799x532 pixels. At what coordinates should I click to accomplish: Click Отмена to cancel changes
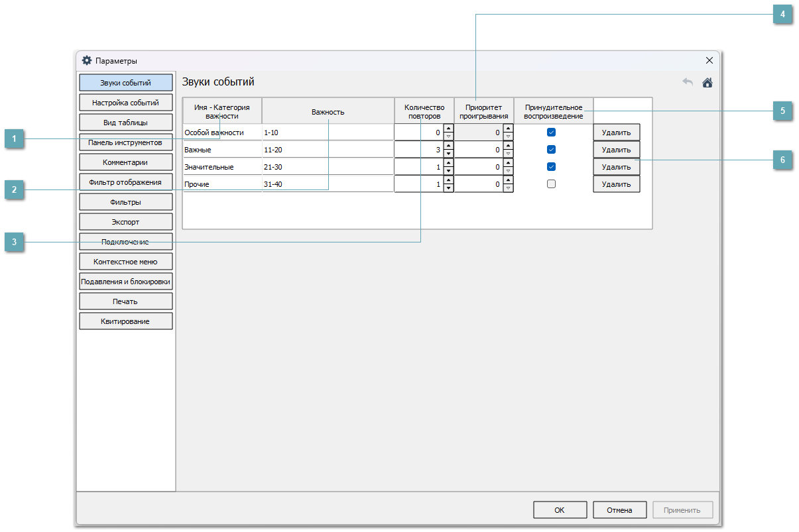(619, 510)
